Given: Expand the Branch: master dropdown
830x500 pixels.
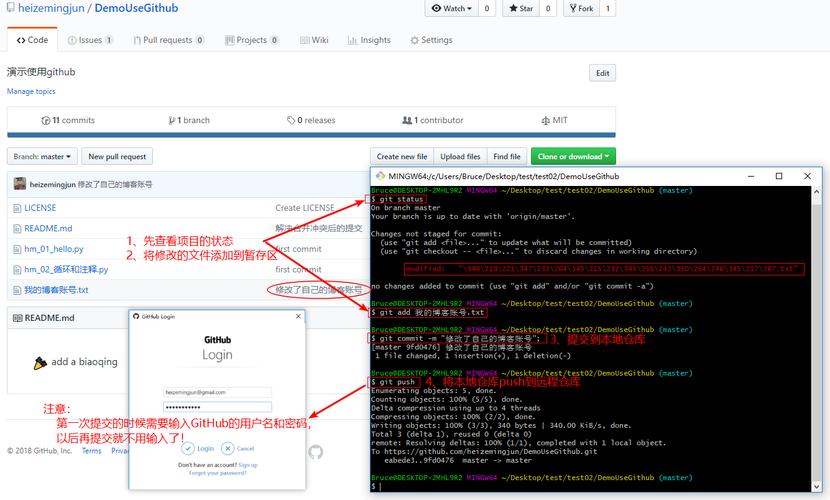Looking at the screenshot, I should (42, 157).
